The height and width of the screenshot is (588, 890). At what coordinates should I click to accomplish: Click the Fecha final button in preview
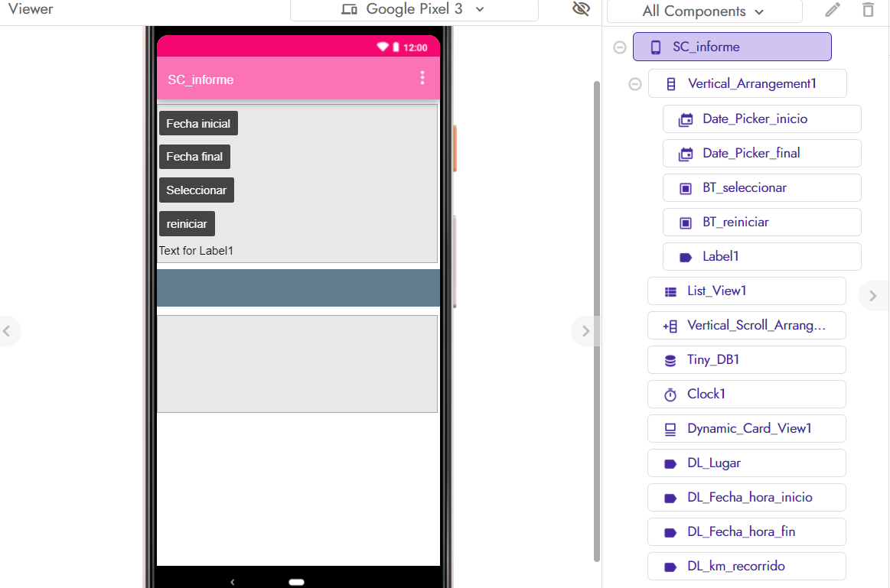tap(194, 157)
